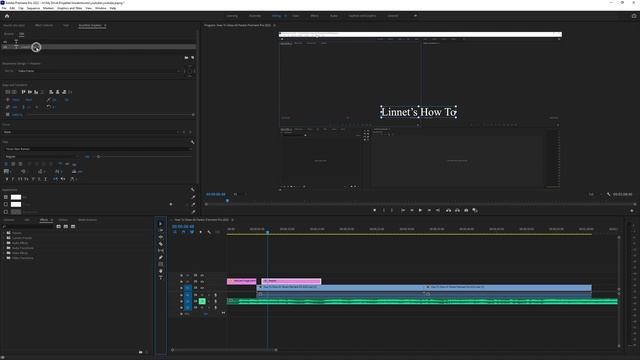This screenshot has width=640, height=360.
Task: Open the Sequence menu
Action: pos(33,8)
